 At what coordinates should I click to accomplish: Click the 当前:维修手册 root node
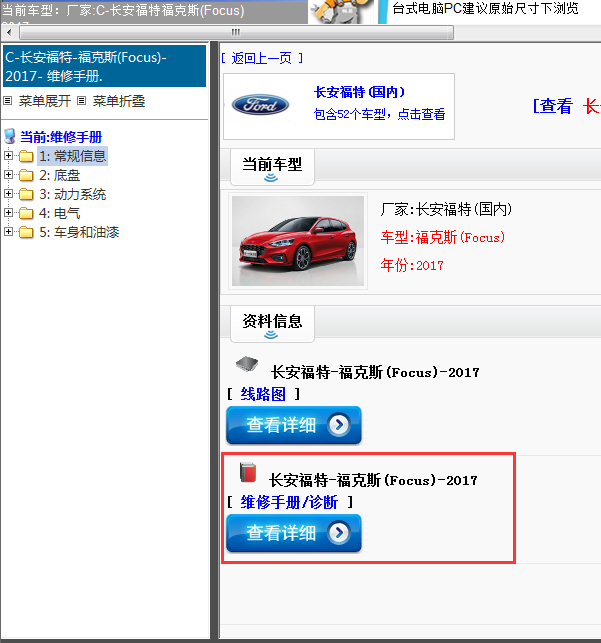pos(61,137)
